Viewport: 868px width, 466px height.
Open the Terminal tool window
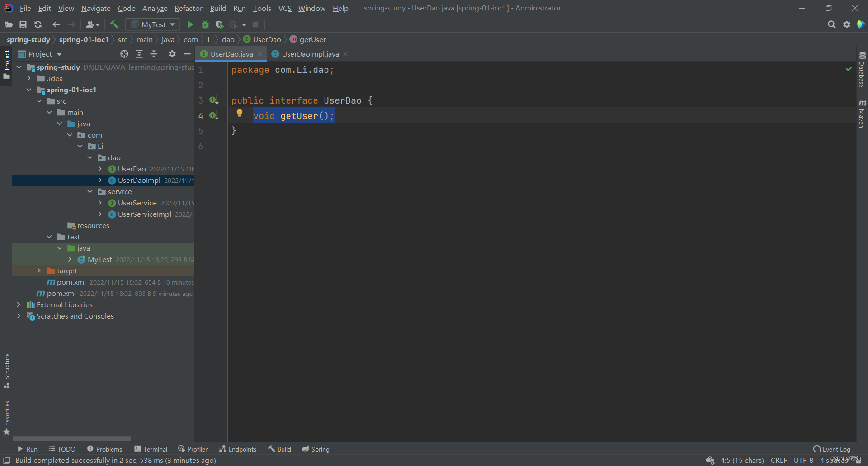151,449
